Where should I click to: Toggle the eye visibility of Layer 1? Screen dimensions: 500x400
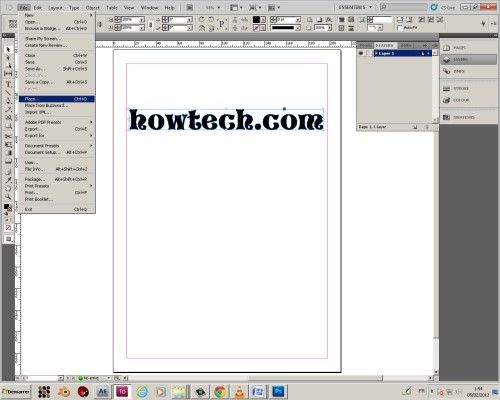click(x=361, y=53)
